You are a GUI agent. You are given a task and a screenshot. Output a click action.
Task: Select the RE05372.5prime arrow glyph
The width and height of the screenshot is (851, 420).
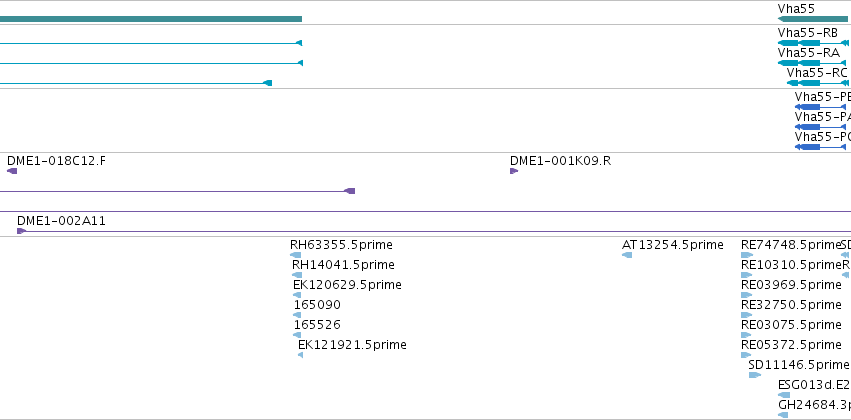746,355
